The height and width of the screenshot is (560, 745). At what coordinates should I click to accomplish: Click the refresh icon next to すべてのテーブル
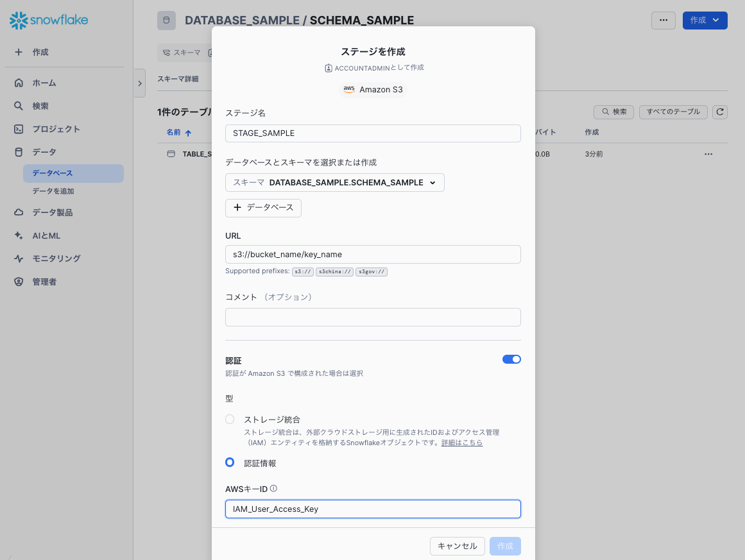coord(720,112)
